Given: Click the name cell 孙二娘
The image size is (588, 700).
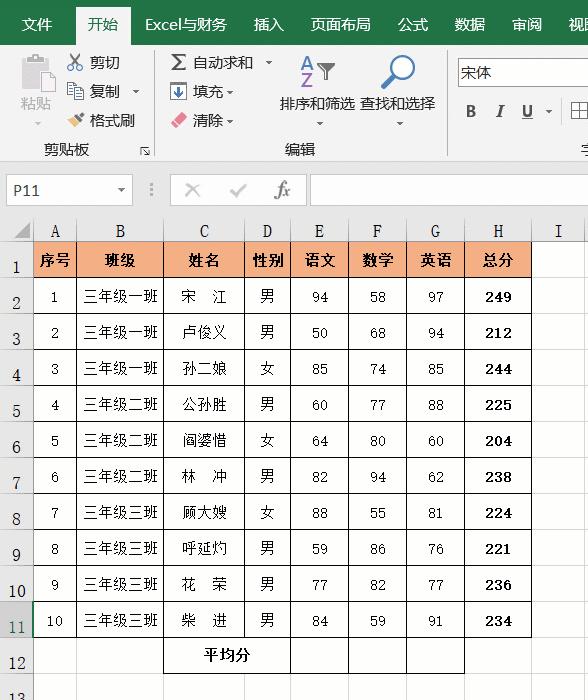Looking at the screenshot, I should (x=204, y=368).
